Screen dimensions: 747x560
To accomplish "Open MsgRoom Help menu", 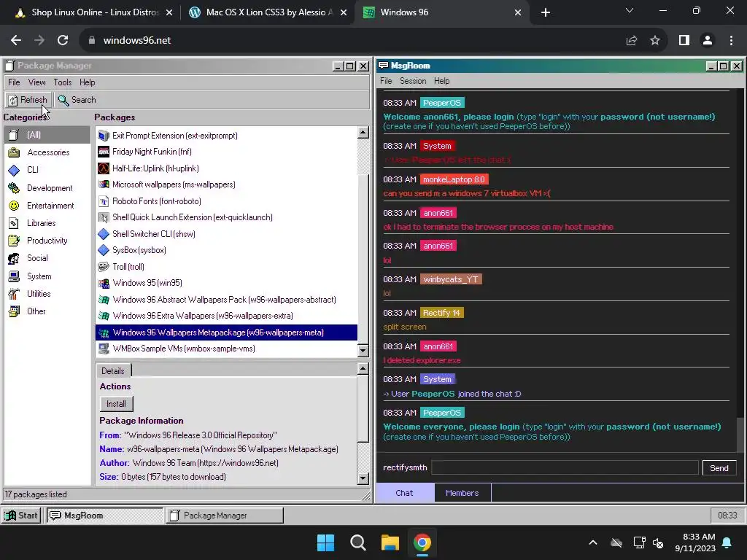I will pyautogui.click(x=441, y=81).
